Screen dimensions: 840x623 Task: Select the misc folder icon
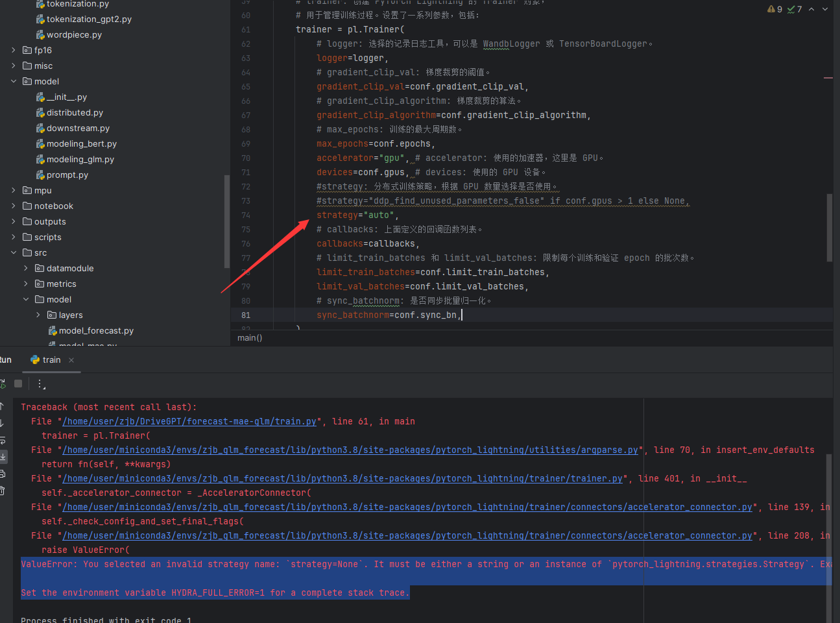27,66
